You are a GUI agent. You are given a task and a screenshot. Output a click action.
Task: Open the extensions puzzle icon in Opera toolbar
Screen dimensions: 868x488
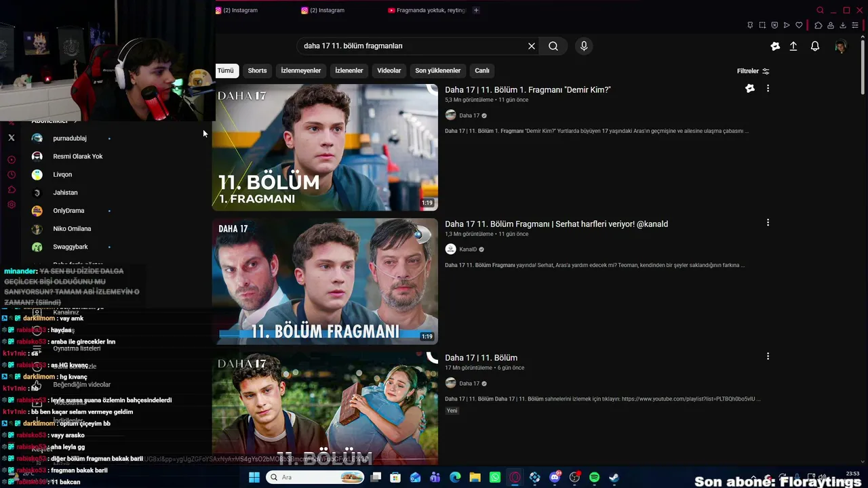(818, 25)
